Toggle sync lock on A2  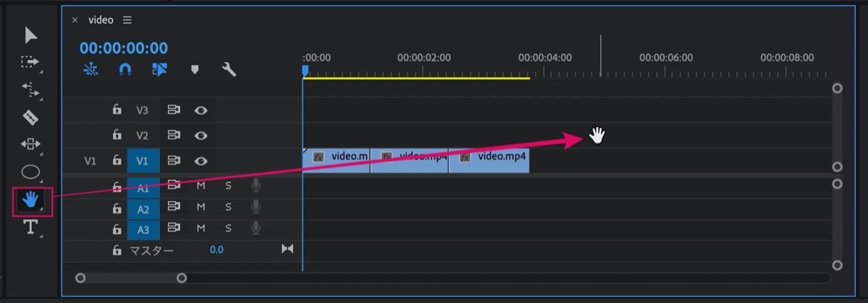click(174, 208)
